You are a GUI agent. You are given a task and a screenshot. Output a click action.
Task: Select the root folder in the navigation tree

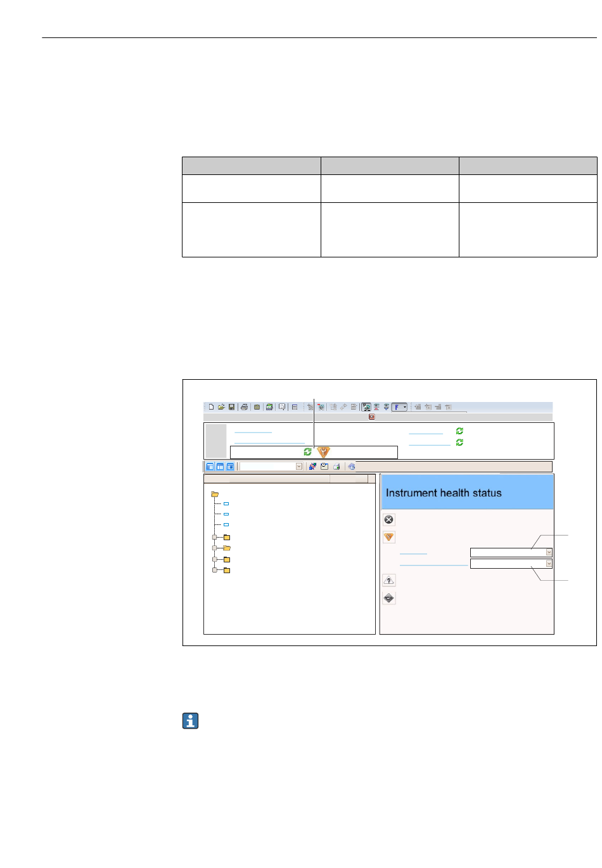(215, 494)
